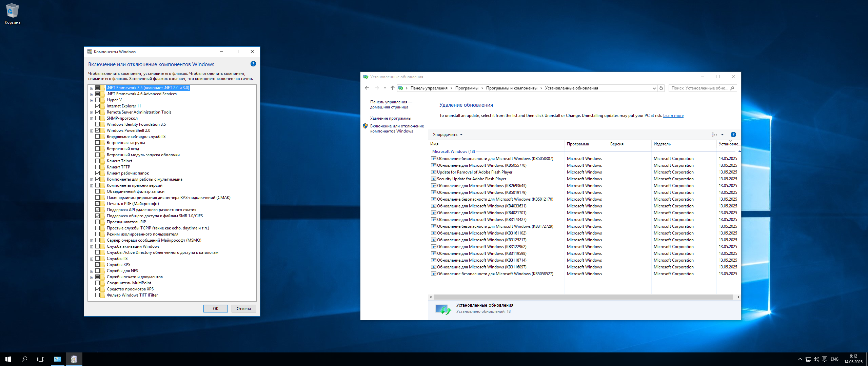Uncheck Средство просмотра XPS checkbox
868x366 pixels.
coord(98,289)
